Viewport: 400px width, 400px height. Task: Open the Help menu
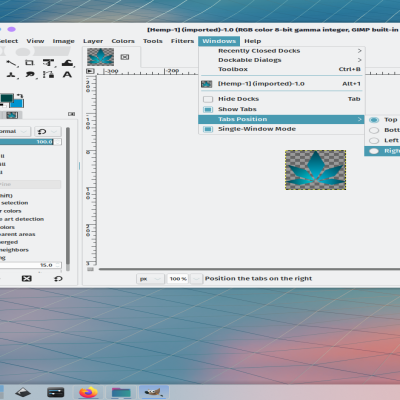coord(253,41)
